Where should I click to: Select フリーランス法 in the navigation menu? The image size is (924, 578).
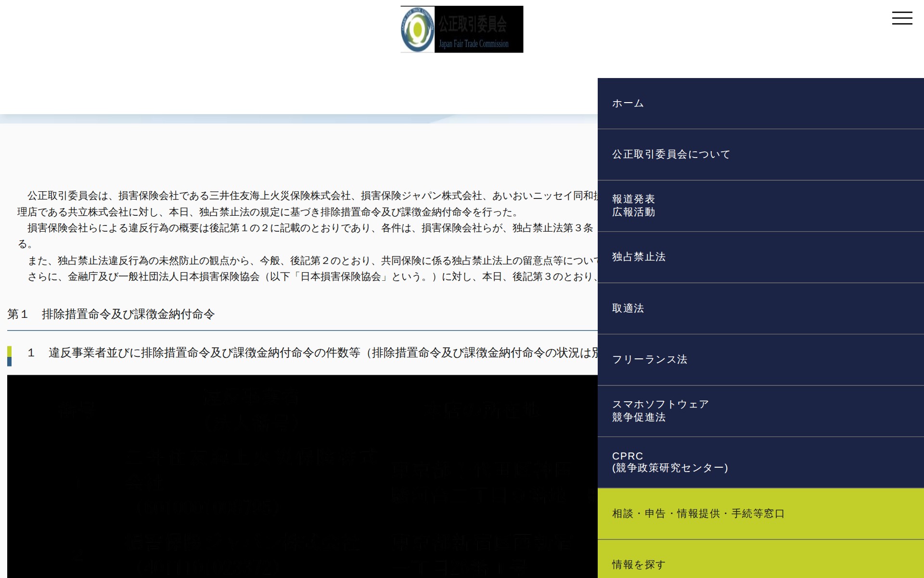pos(649,360)
